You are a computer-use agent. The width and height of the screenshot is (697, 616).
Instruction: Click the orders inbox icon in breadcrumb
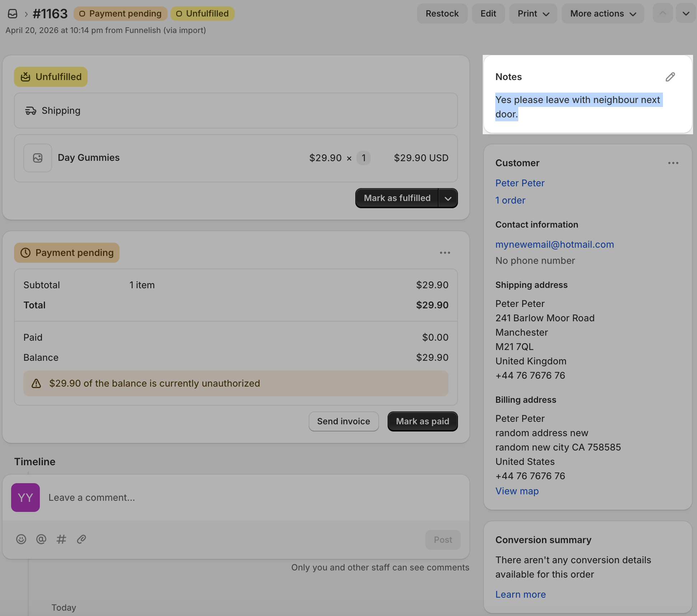pyautogui.click(x=13, y=14)
